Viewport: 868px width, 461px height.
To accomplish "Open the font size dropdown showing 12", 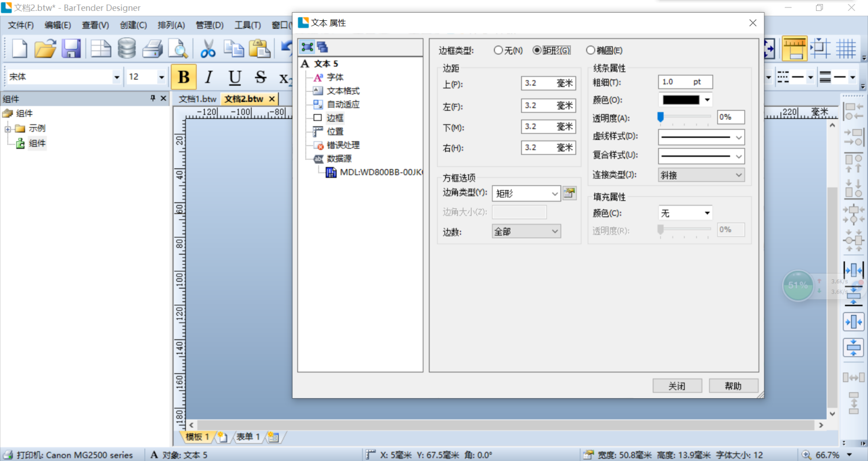I will click(161, 77).
